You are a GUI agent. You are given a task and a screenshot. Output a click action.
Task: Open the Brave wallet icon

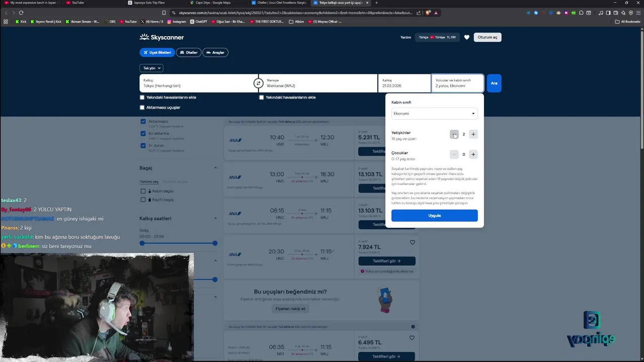coord(616,13)
